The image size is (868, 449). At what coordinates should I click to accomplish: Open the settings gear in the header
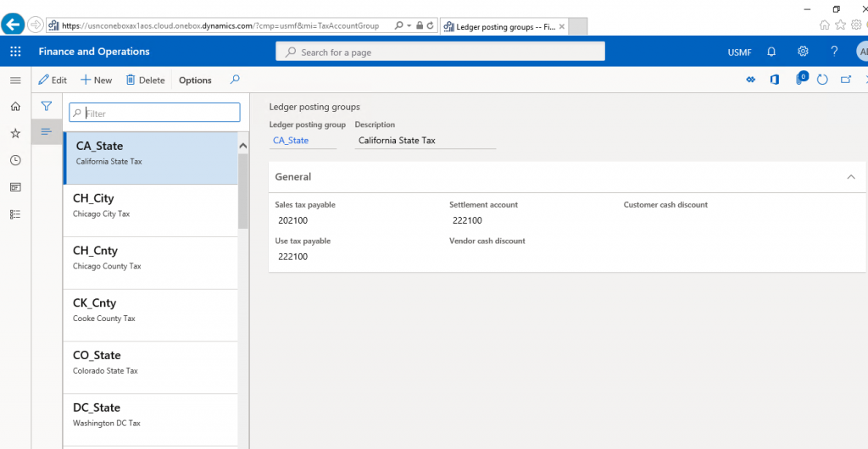pos(803,52)
